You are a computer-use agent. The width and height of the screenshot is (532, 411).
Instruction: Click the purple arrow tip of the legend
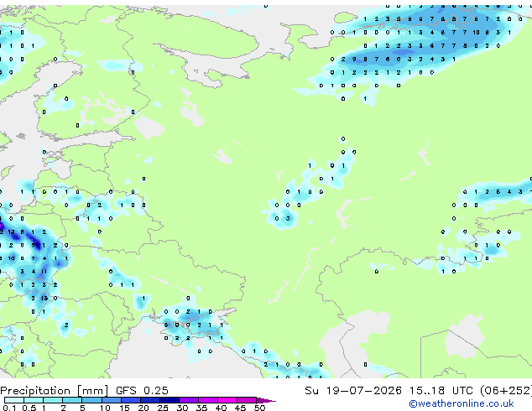(267, 400)
